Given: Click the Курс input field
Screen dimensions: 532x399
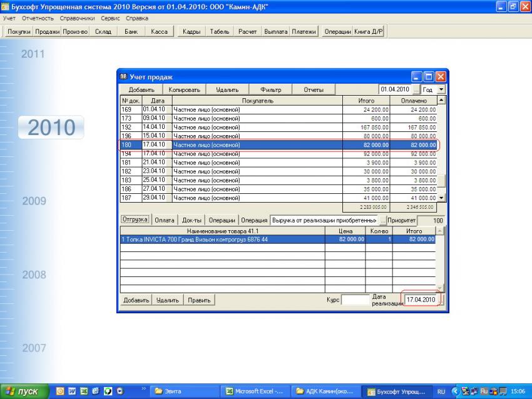Looking at the screenshot, I should [x=356, y=300].
